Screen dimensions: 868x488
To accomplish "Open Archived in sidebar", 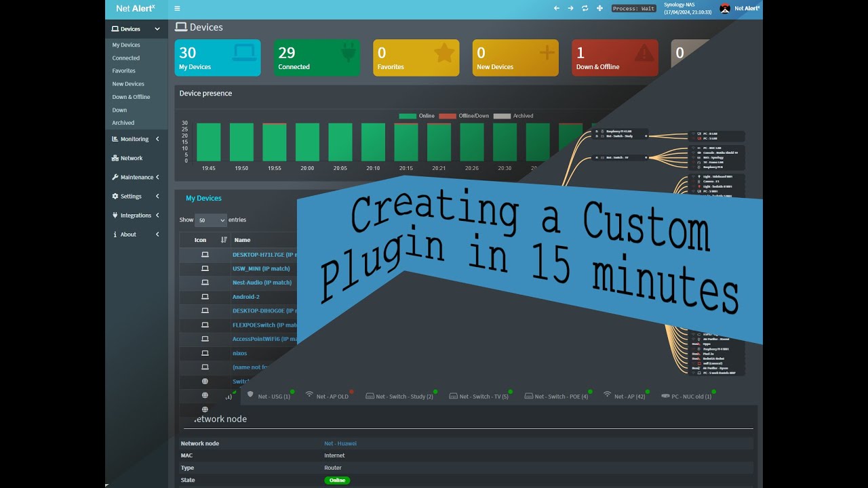I will pos(123,123).
